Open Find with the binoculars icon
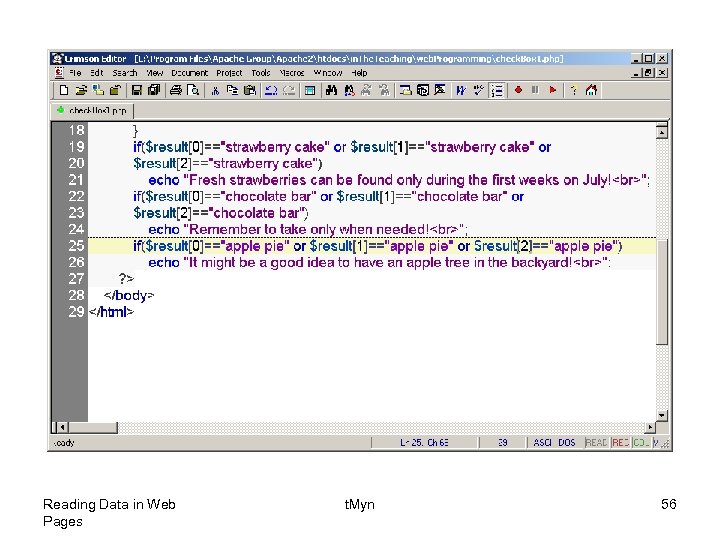720x540 pixels. tap(331, 90)
